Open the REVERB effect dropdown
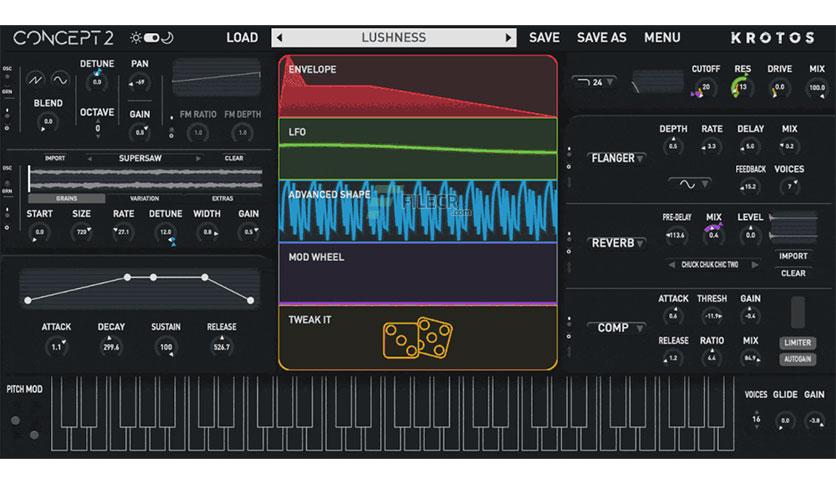Screen dimensions: 836x484 pyautogui.click(x=617, y=243)
